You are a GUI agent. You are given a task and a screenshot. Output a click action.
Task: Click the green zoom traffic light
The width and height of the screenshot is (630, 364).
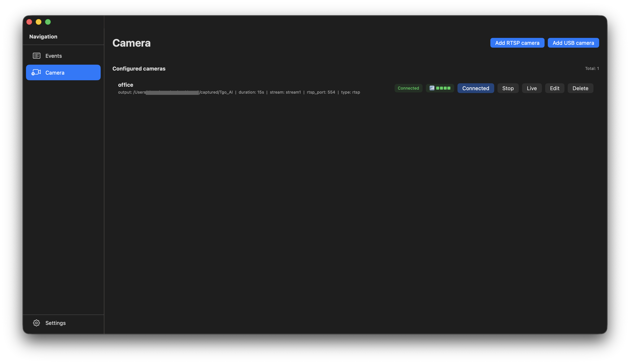(x=48, y=22)
